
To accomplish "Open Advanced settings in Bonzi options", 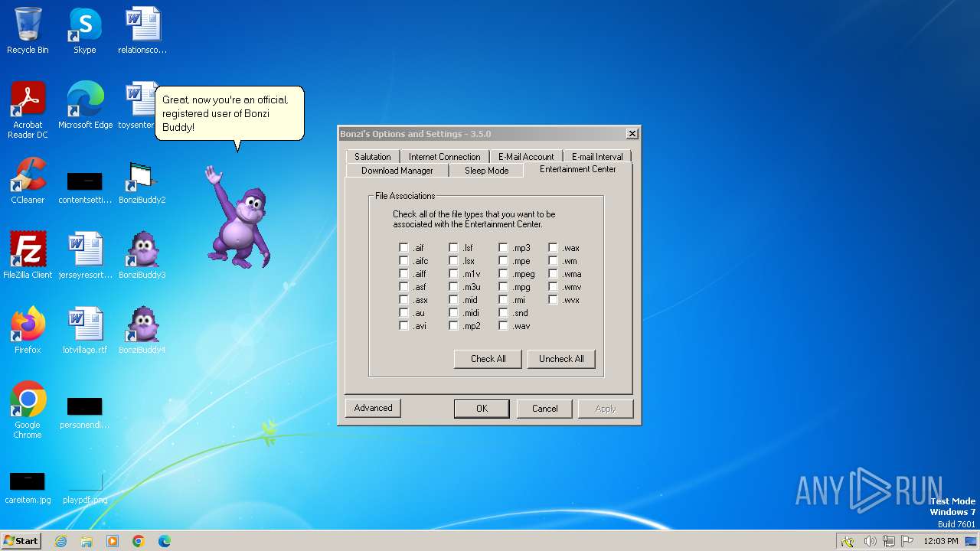I will (373, 408).
